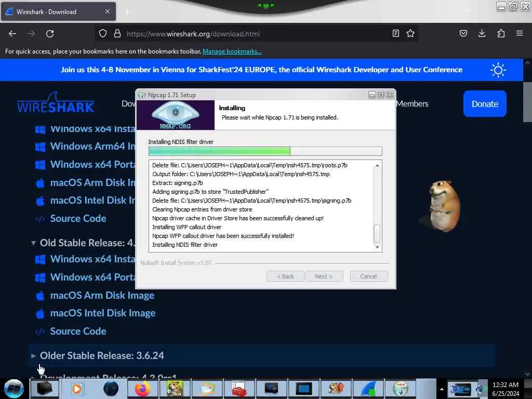
Task: Open the media player taskbar icon
Action: pos(77,389)
